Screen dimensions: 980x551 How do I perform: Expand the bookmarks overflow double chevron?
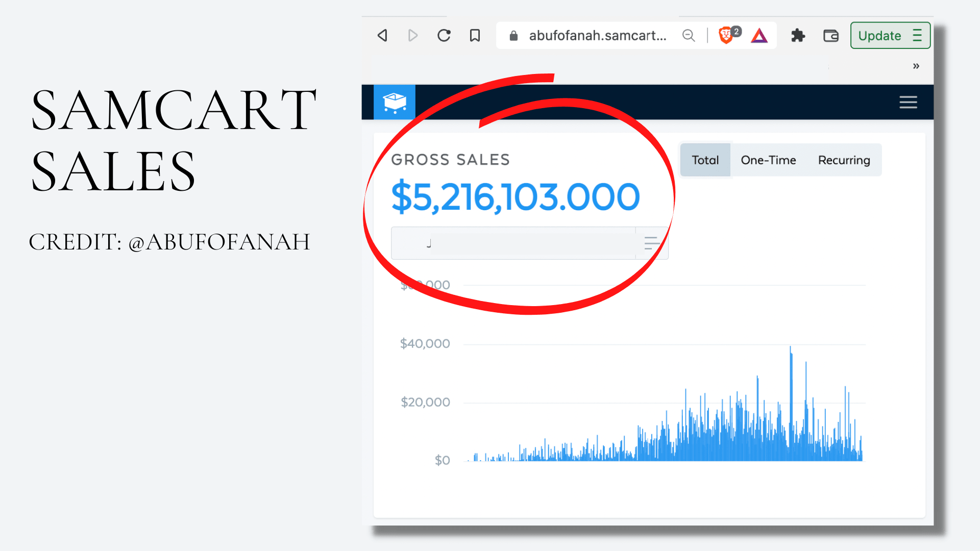tap(916, 66)
